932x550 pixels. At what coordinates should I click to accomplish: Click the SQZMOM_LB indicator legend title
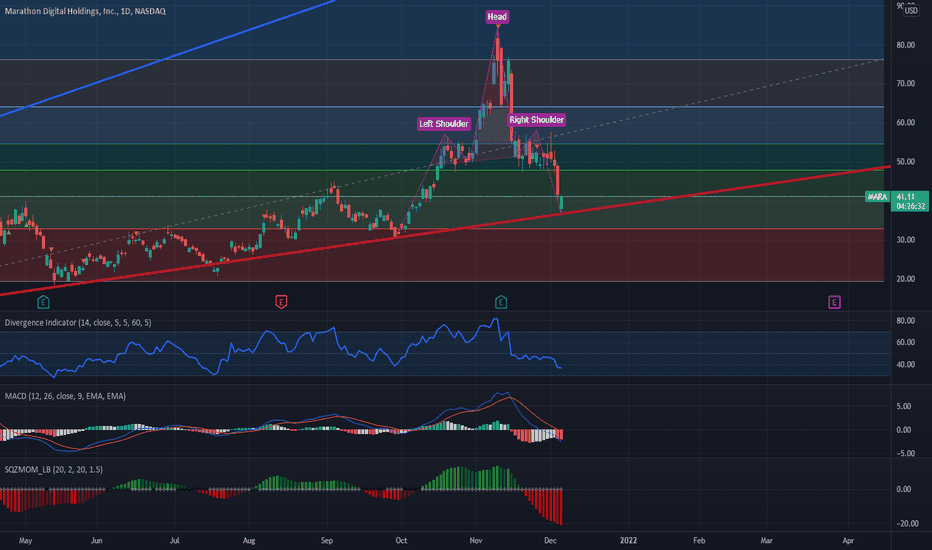coord(53,470)
